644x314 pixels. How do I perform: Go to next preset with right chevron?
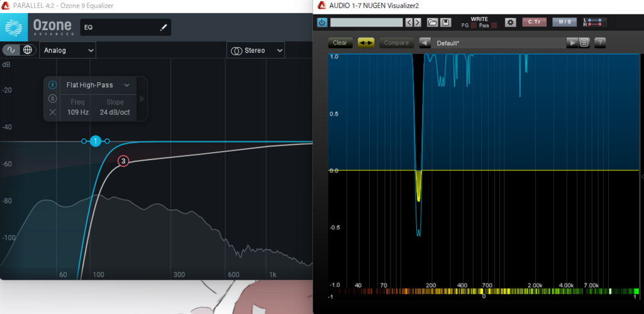tap(418, 23)
